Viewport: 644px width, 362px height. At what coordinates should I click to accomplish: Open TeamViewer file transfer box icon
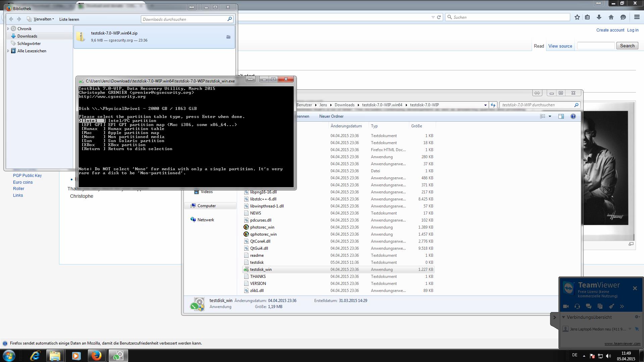(x=600, y=306)
